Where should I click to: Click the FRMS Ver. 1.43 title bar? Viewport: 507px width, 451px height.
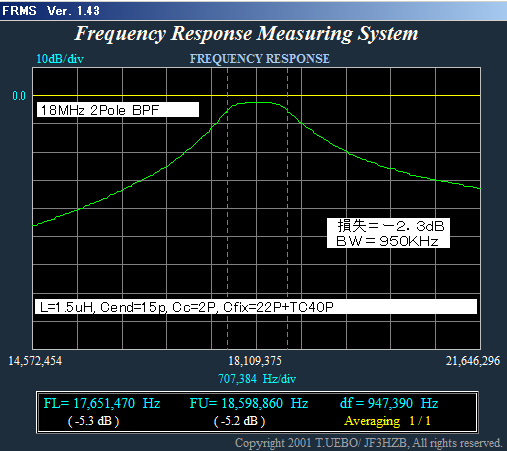click(x=253, y=11)
